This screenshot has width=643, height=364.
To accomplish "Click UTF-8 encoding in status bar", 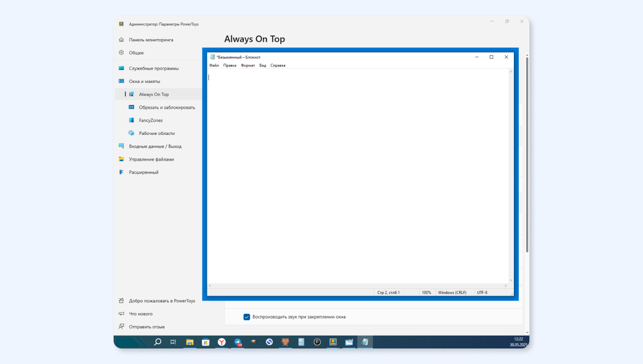I will [x=482, y=292].
